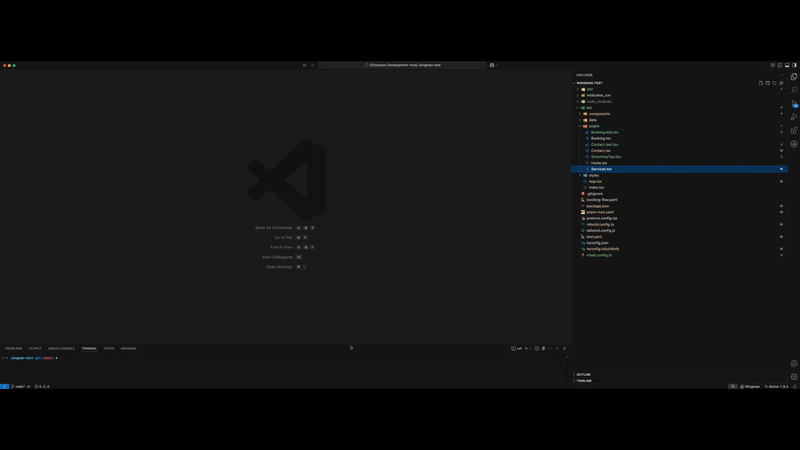Click the command center search box
This screenshot has height=450, width=800.
tap(402, 65)
